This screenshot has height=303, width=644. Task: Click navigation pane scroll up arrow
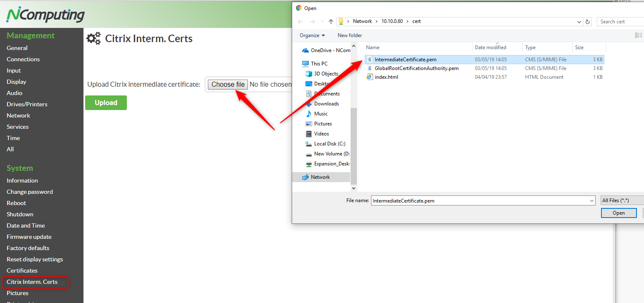tap(354, 45)
